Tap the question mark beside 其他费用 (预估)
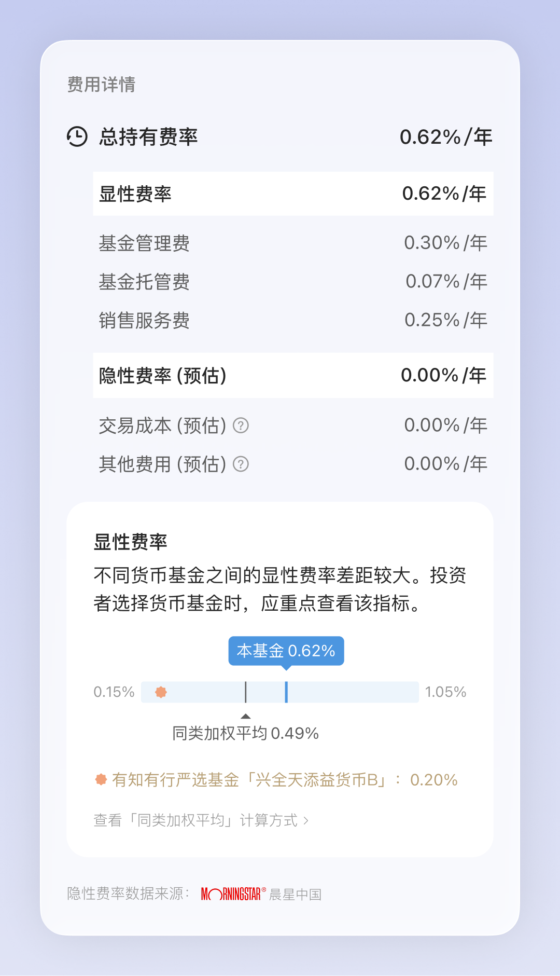The height and width of the screenshot is (976, 560). point(241,464)
